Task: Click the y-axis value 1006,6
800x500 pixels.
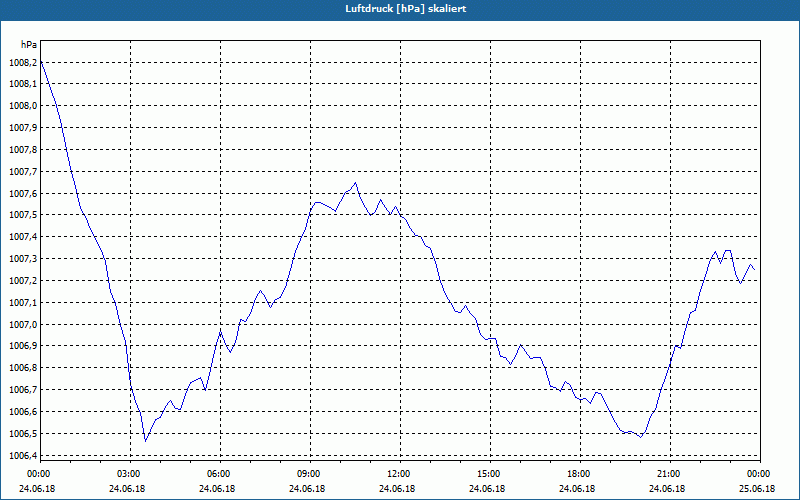Action: click(23, 412)
